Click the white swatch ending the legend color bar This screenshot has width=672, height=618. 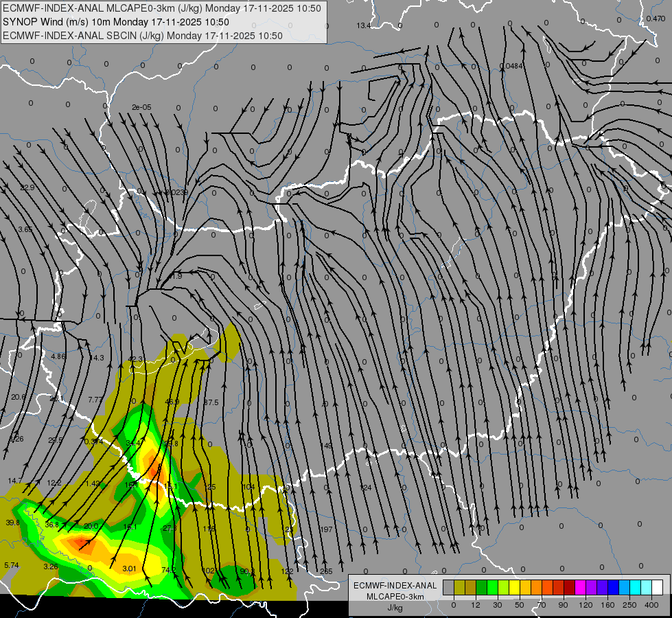point(658,587)
